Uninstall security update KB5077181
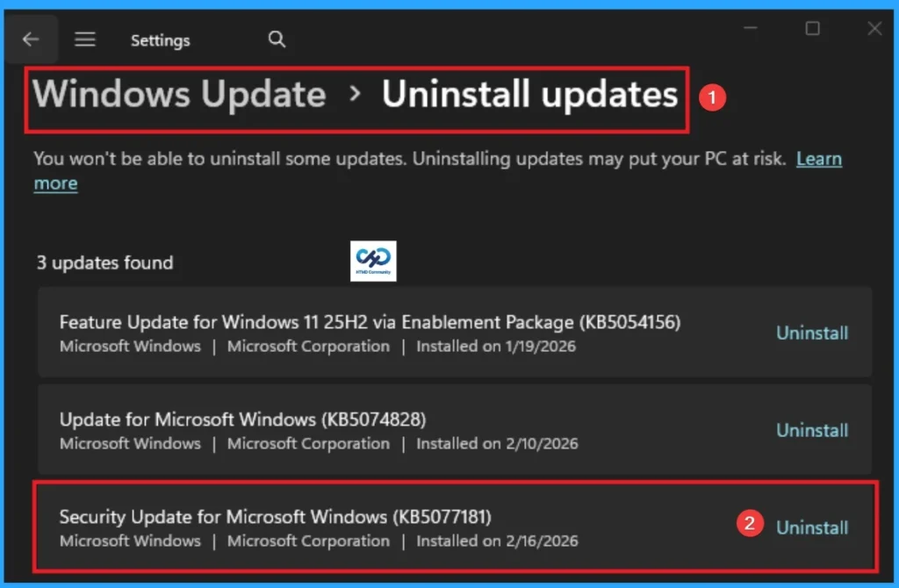 (811, 527)
